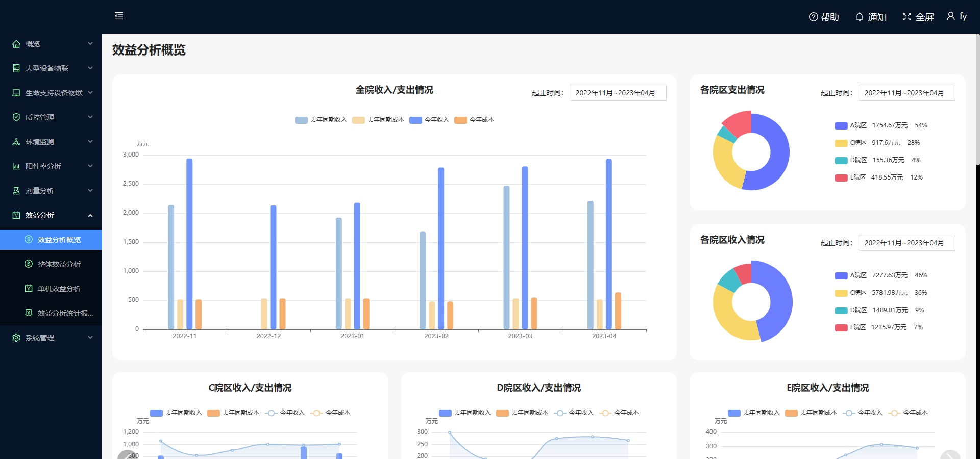980x459 pixels.
Task: Click the 大型设备物联 icon
Action: point(16,68)
